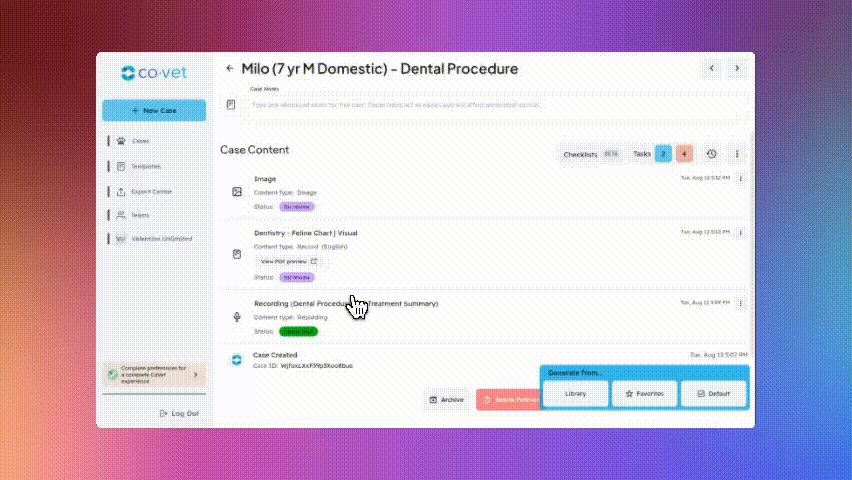Open options menu for Image entry
Image resolution: width=852 pixels, height=480 pixels.
point(741,178)
